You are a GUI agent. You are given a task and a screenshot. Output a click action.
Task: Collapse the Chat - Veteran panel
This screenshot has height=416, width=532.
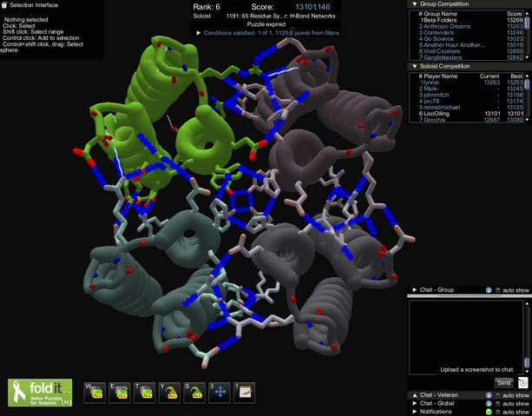pos(414,395)
